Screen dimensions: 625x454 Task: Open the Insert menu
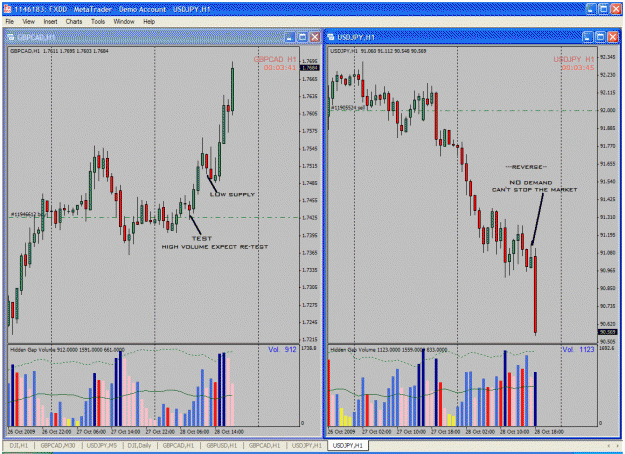pyautogui.click(x=50, y=22)
